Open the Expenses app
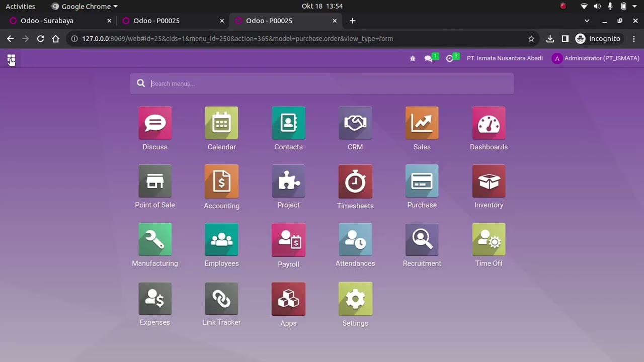Image resolution: width=644 pixels, height=362 pixels. point(155,304)
